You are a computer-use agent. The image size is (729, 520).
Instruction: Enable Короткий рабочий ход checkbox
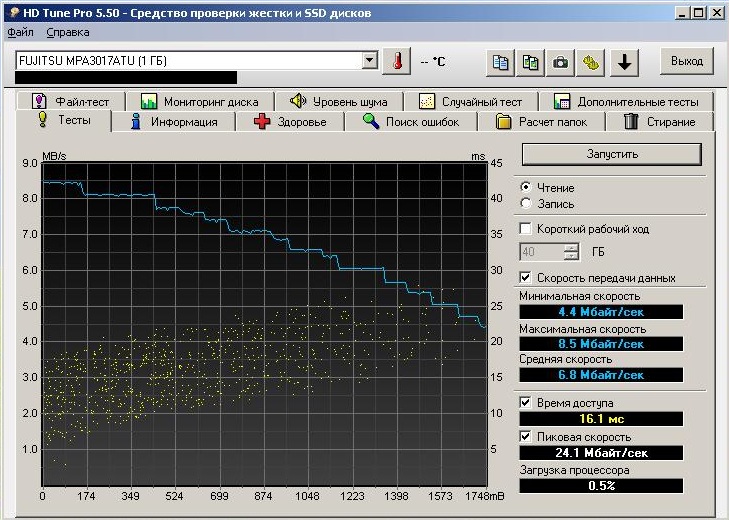click(x=525, y=228)
